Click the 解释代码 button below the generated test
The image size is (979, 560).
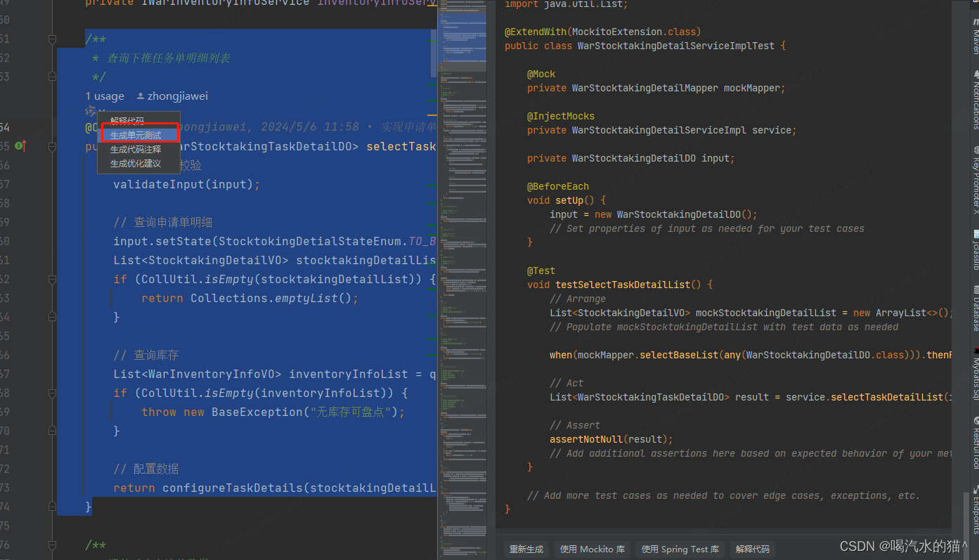pos(753,549)
